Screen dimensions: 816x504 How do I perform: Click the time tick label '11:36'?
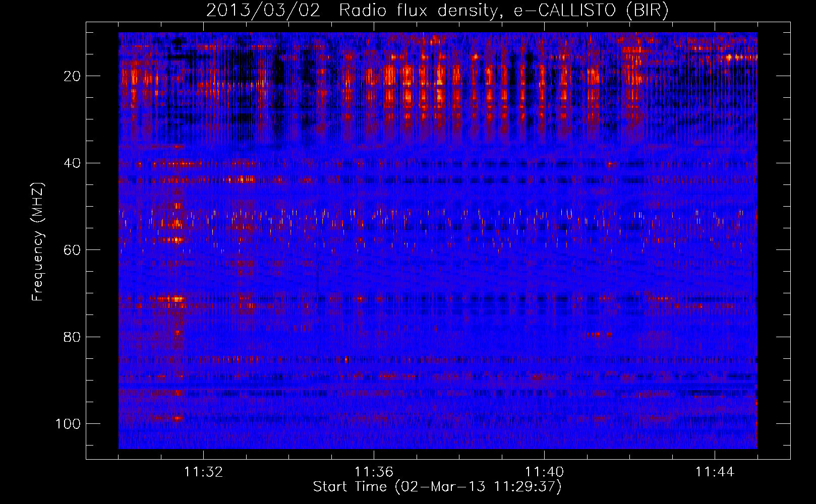[374, 472]
